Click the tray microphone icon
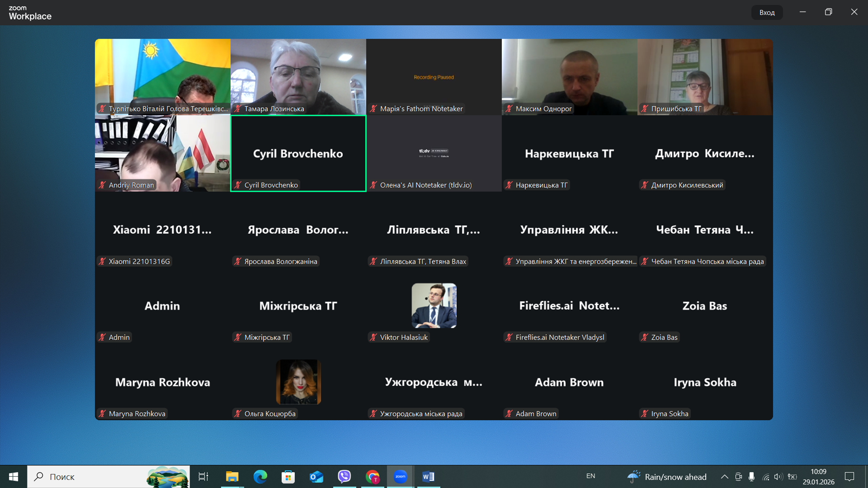The width and height of the screenshot is (868, 488). (752, 476)
